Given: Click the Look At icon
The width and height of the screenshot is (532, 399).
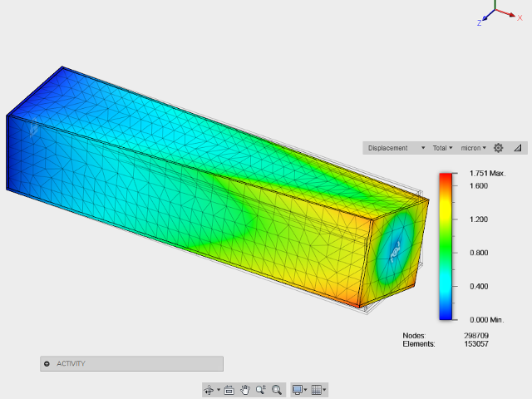Looking at the screenshot, I should pyautogui.click(x=229, y=389).
